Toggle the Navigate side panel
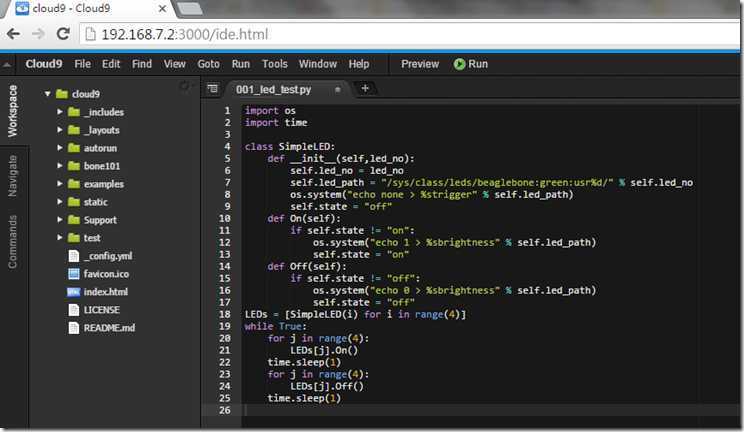This screenshot has height=432, width=744. click(12, 176)
